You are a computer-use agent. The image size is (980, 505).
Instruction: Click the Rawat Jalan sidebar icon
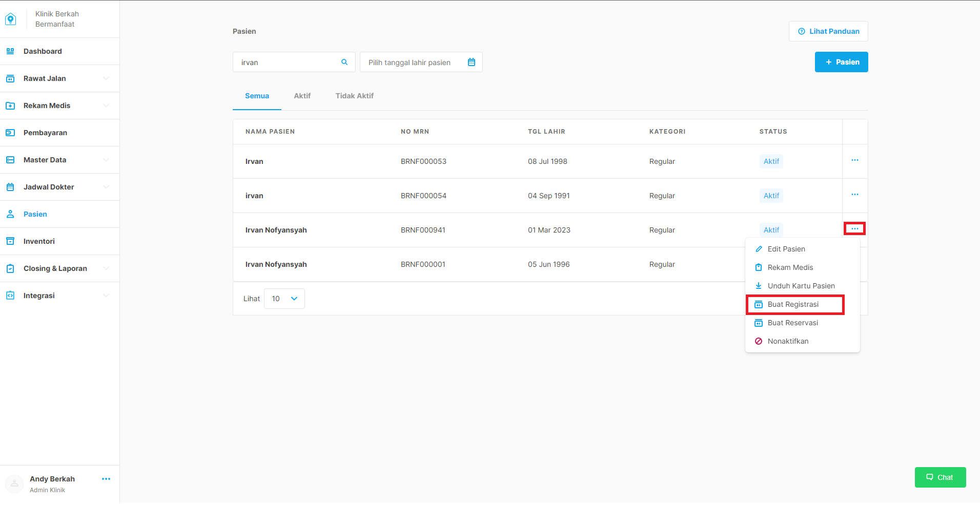(10, 78)
